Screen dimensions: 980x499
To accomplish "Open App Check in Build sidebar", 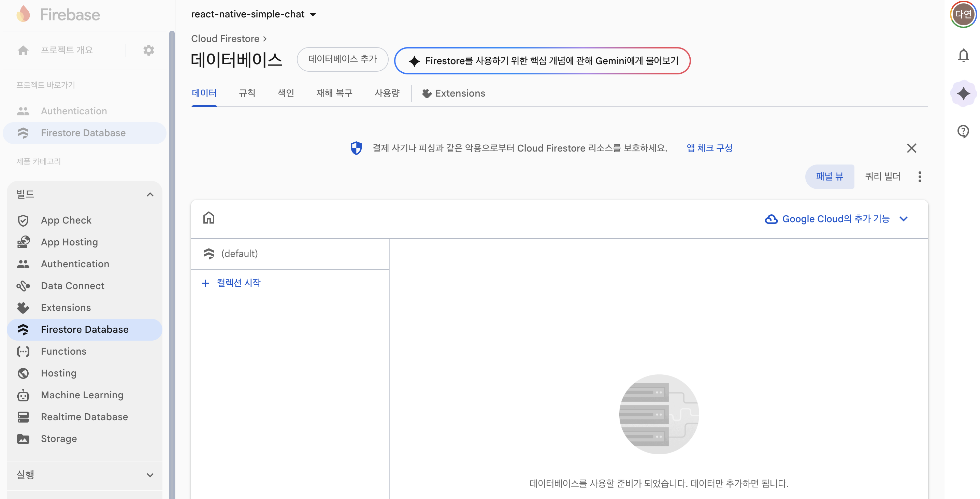I will click(66, 220).
